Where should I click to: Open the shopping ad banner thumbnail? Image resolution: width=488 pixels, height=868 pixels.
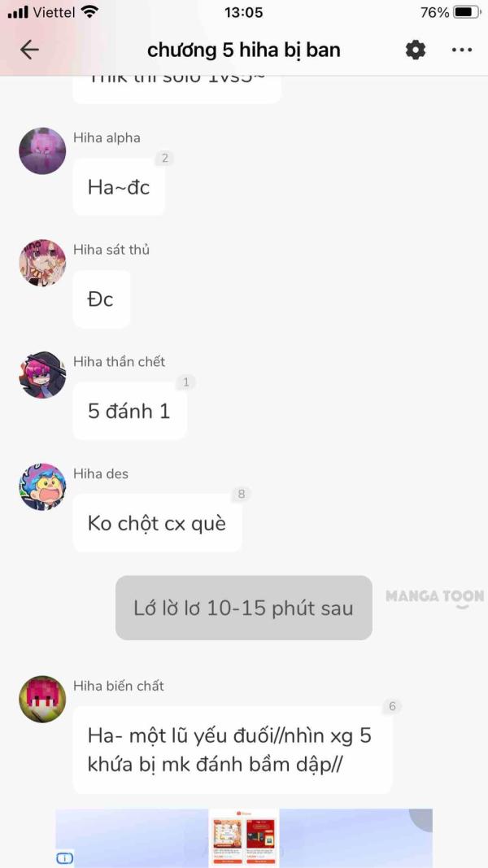point(244,838)
